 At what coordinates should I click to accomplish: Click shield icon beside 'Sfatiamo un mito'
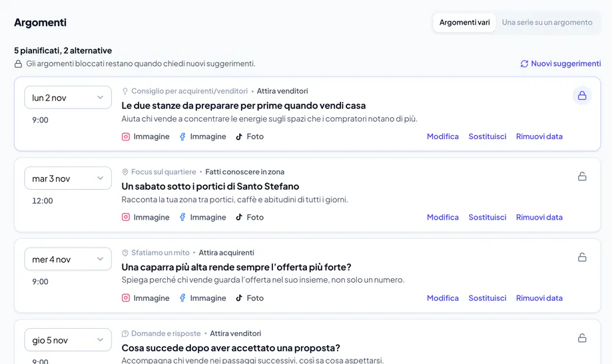tap(125, 253)
